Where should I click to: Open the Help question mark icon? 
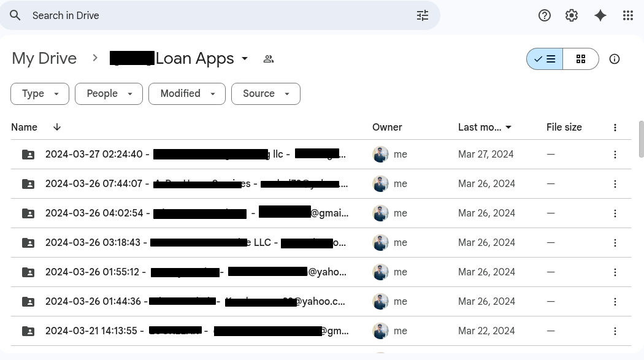coord(545,15)
